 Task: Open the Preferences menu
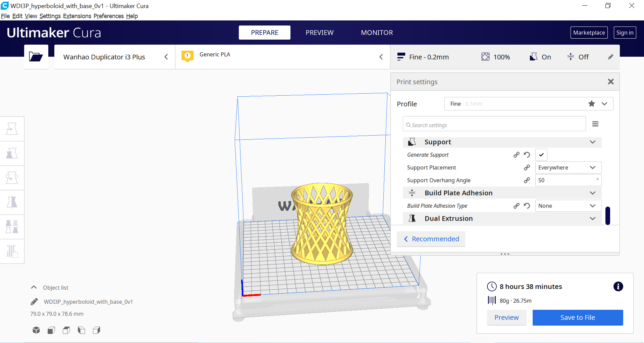(109, 16)
